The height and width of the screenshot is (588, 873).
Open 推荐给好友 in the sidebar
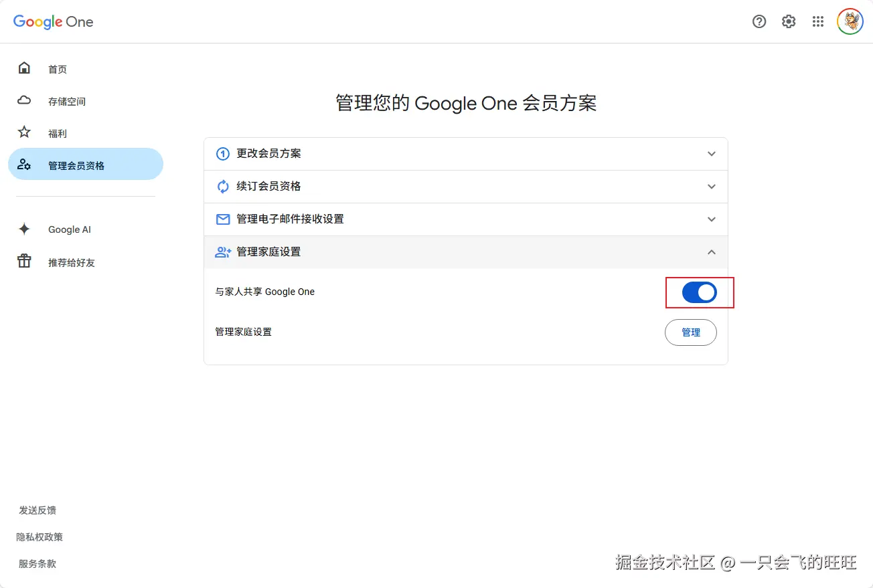pyautogui.click(x=86, y=262)
